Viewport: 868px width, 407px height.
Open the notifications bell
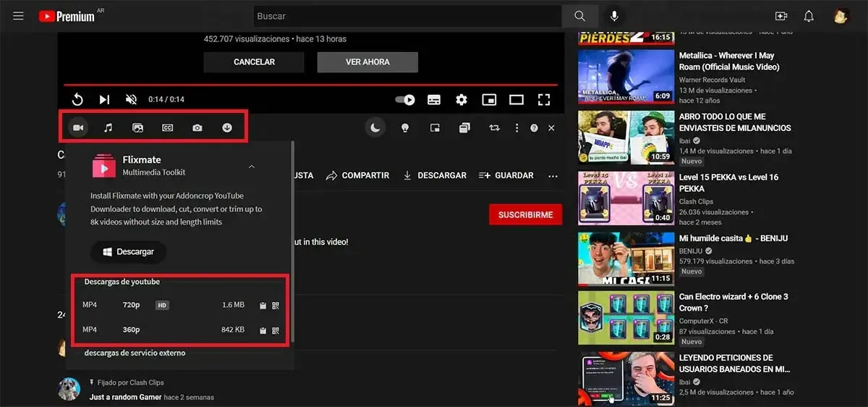(x=809, y=16)
